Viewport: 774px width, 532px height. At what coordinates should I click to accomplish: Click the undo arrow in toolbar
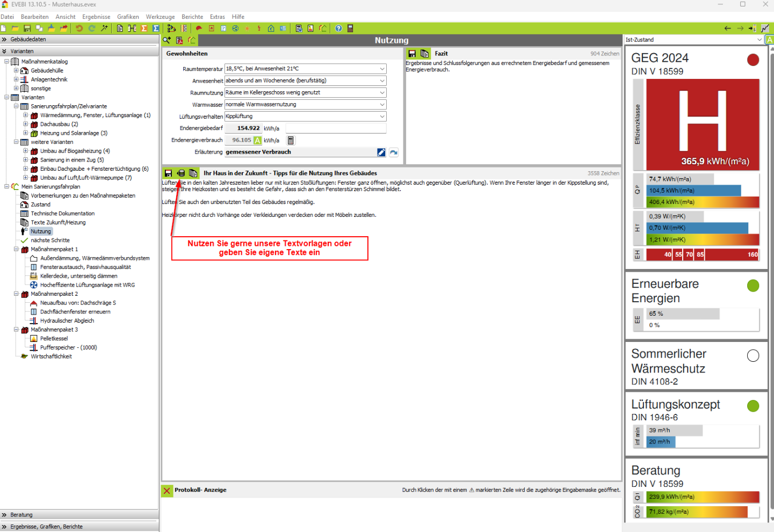coord(79,28)
